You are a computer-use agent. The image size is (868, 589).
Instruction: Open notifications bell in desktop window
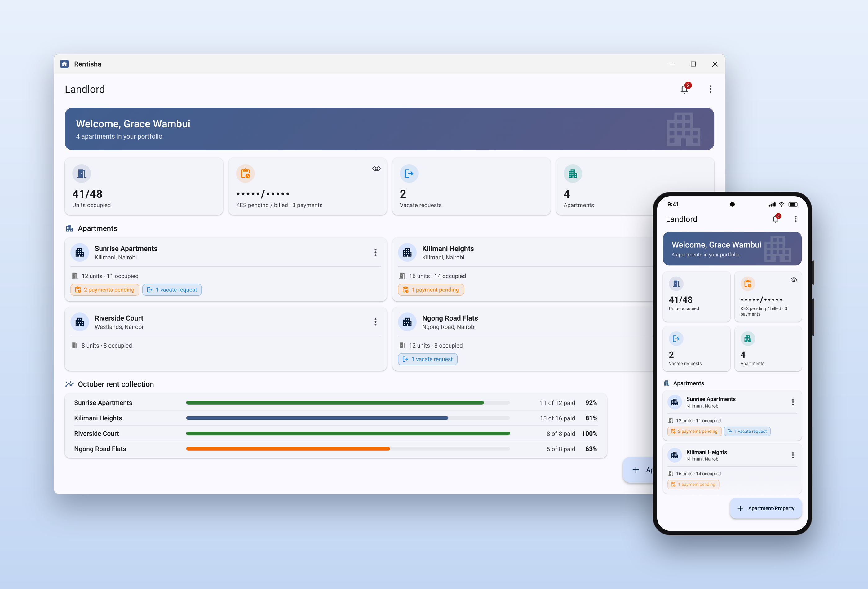pos(684,89)
